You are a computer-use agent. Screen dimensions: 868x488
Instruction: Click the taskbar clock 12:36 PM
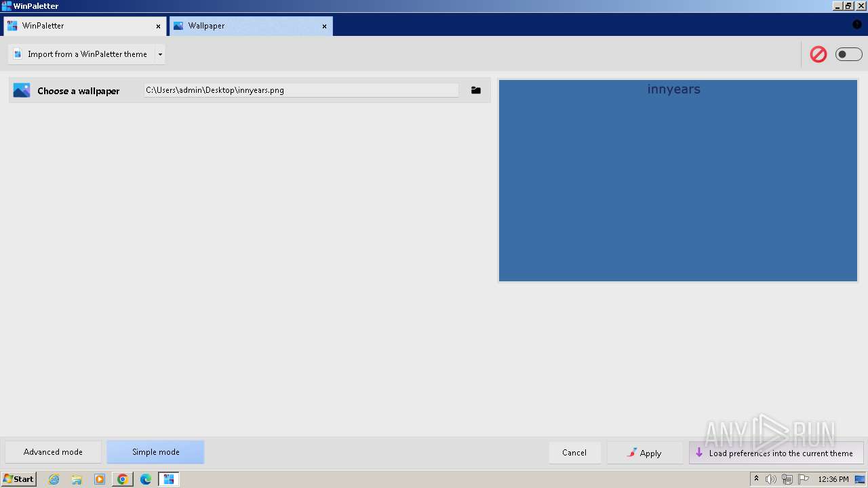(833, 479)
